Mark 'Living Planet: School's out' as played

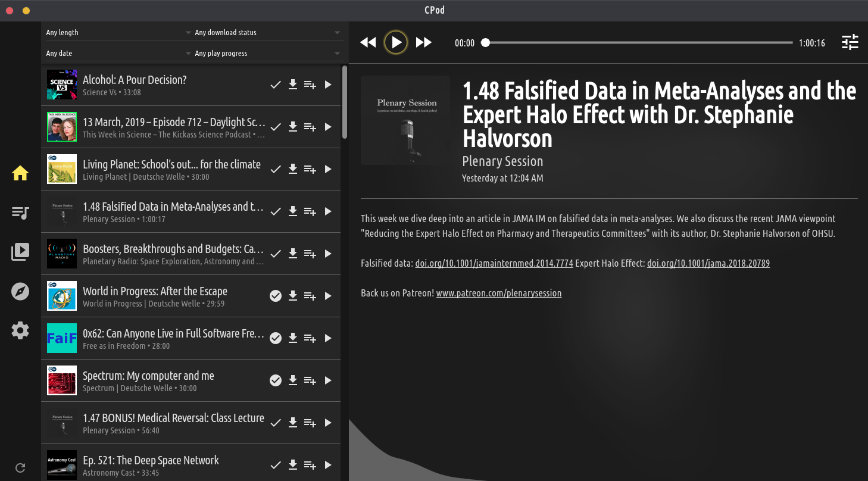pos(275,169)
